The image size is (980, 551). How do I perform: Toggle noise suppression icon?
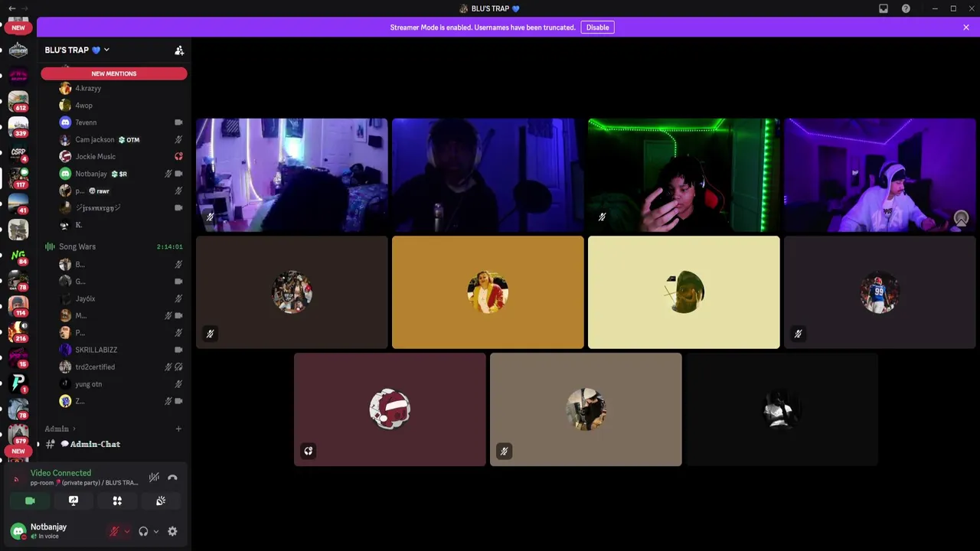click(x=154, y=478)
